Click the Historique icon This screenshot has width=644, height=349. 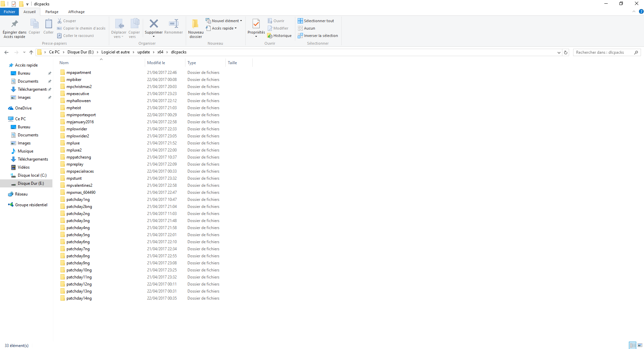click(x=270, y=36)
